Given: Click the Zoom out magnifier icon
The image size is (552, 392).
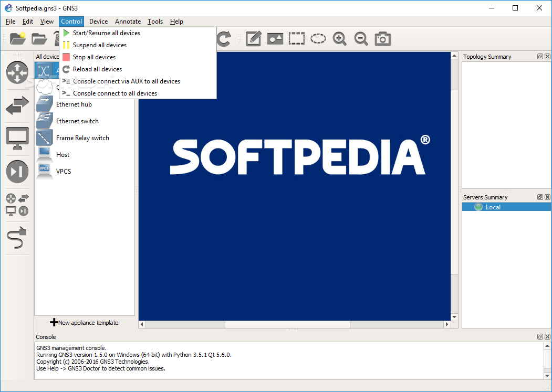Looking at the screenshot, I should click(x=361, y=39).
